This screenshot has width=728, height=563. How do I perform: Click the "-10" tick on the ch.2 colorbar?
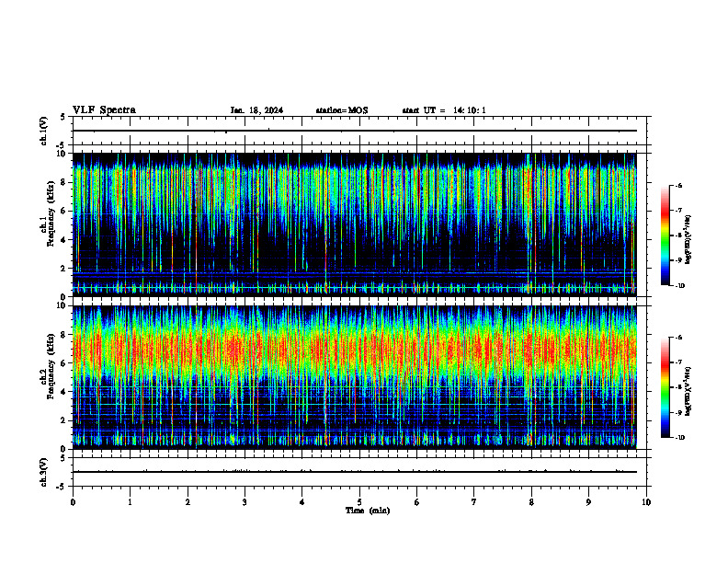(x=679, y=438)
